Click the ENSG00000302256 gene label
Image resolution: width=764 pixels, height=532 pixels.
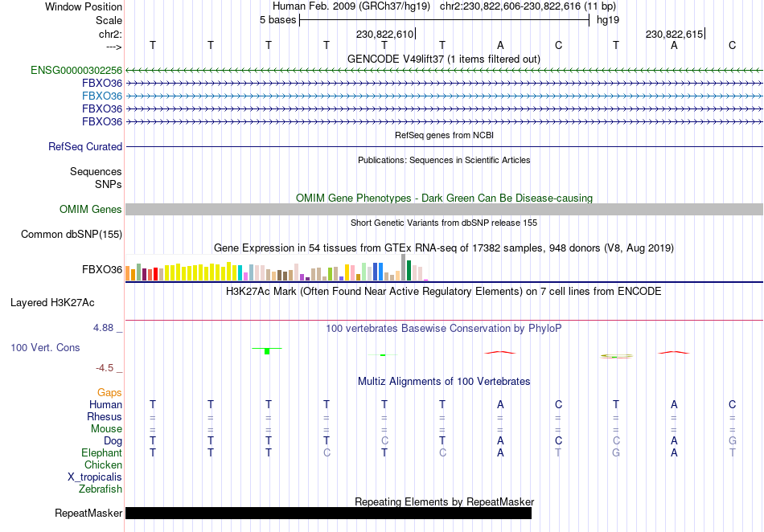76,70
